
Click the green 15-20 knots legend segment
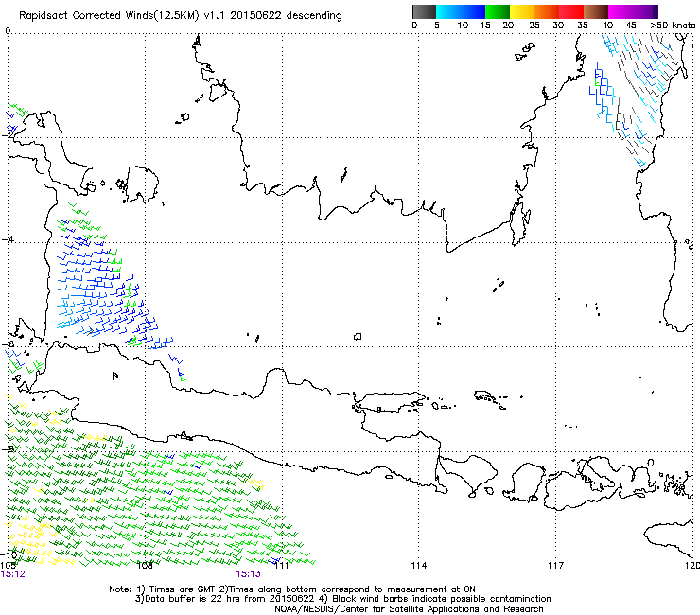point(498,11)
